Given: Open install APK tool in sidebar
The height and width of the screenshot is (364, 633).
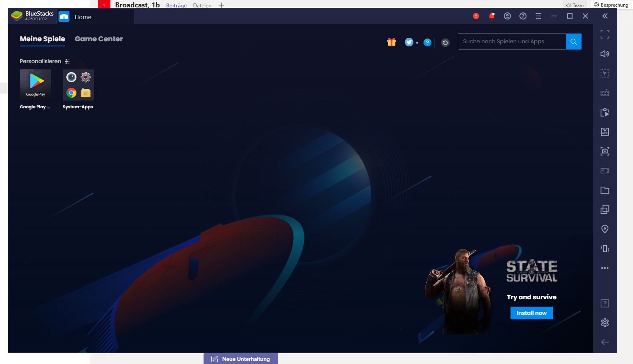Looking at the screenshot, I should click(605, 132).
